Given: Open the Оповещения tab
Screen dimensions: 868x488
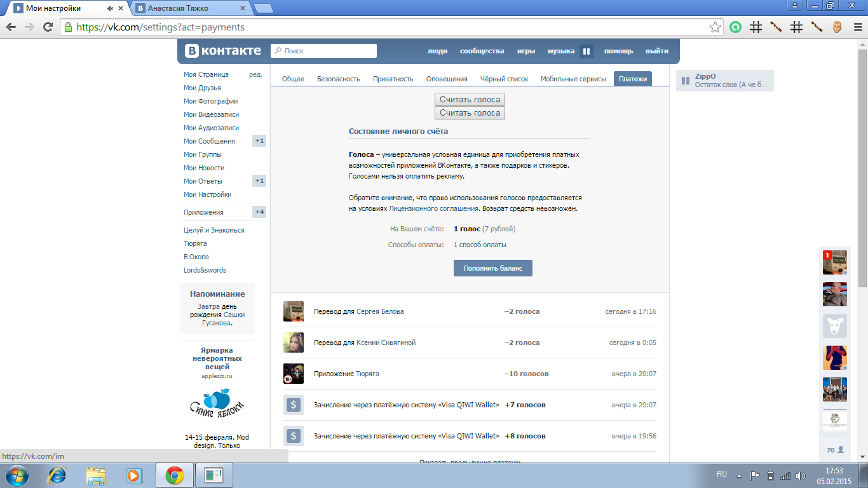Looking at the screenshot, I should [x=447, y=79].
